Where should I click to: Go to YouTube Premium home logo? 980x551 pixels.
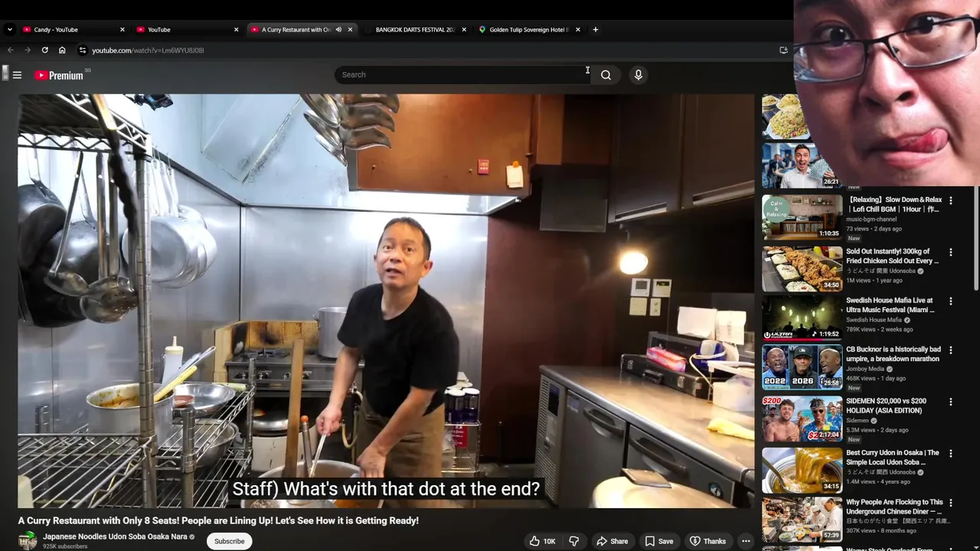click(x=59, y=75)
